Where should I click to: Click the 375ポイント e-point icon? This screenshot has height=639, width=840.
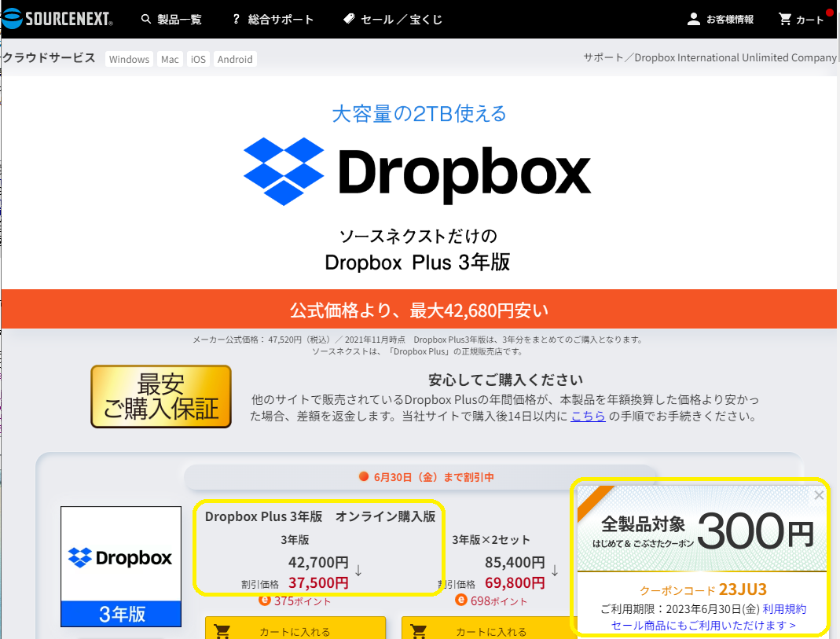[264, 600]
